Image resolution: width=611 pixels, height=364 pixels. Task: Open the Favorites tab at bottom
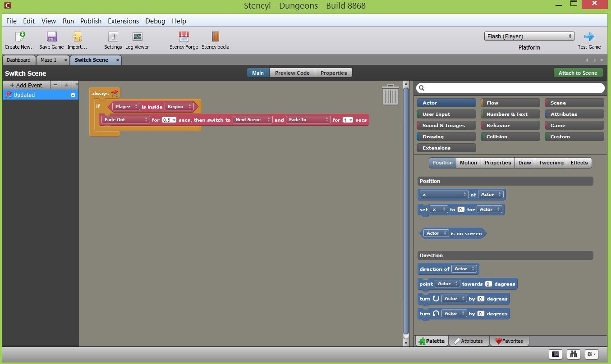(x=510, y=341)
